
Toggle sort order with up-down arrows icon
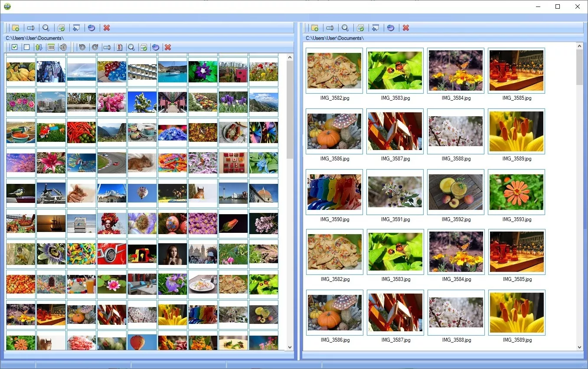point(39,47)
